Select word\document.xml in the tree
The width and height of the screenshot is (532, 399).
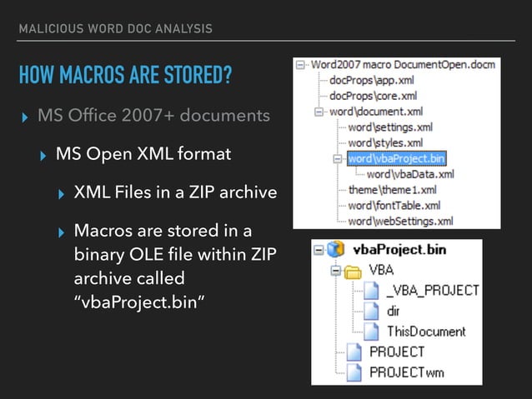[376, 112]
